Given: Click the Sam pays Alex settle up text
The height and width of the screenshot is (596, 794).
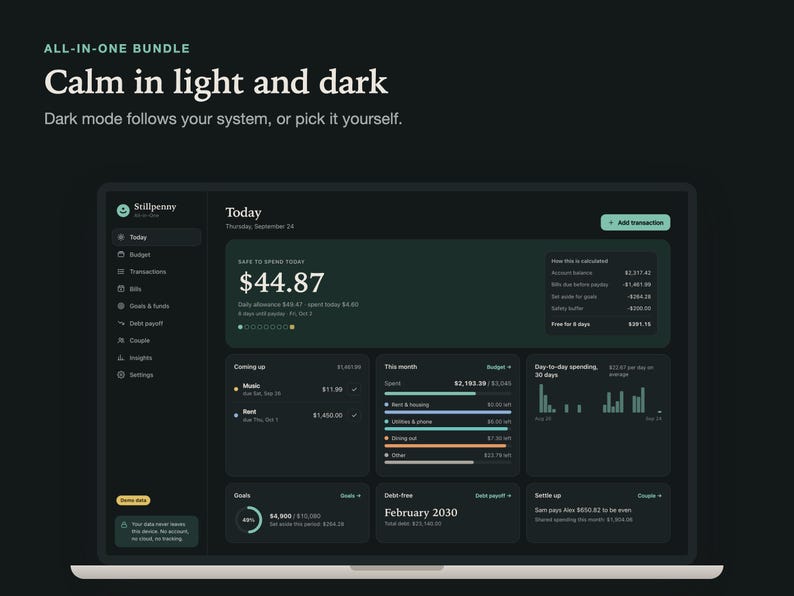Looking at the screenshot, I should pos(583,510).
